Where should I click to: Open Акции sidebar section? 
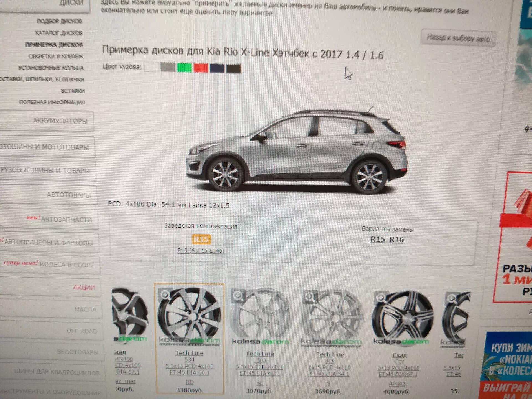[x=84, y=287]
